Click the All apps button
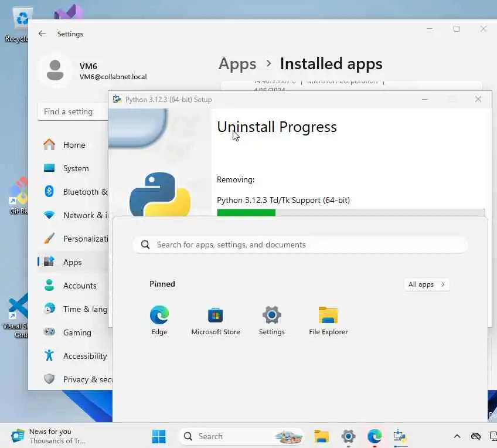497x448 pixels. point(427,284)
